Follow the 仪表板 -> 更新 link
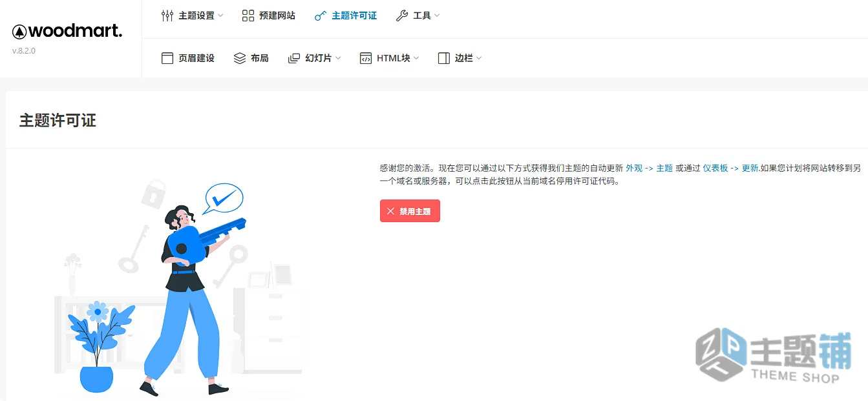This screenshot has width=868, height=401. coord(730,168)
